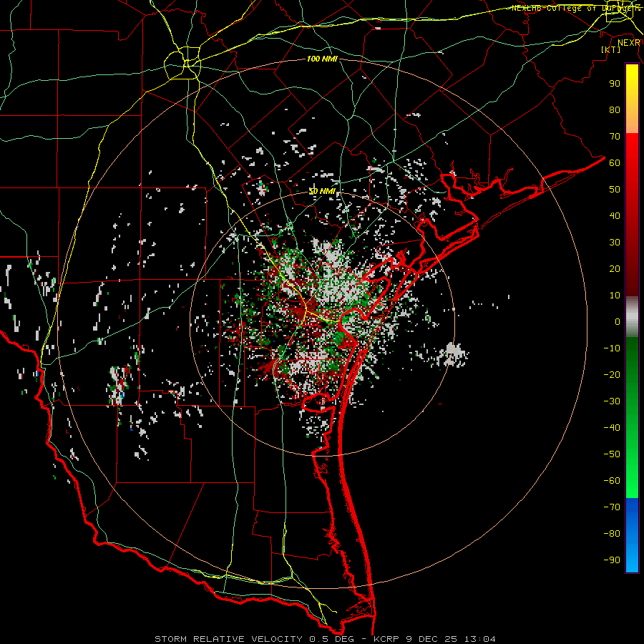This screenshot has height=644, width=644.
Task: Pick the -30 scale label
Action: tap(612, 401)
